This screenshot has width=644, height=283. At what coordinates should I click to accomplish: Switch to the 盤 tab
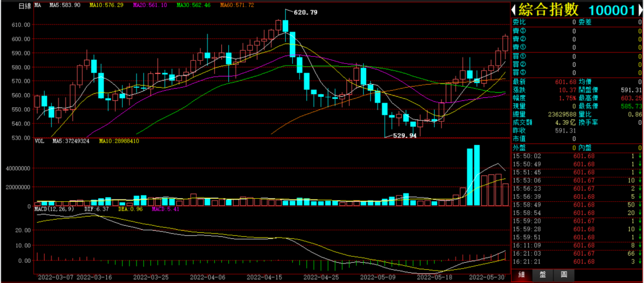click(x=543, y=275)
